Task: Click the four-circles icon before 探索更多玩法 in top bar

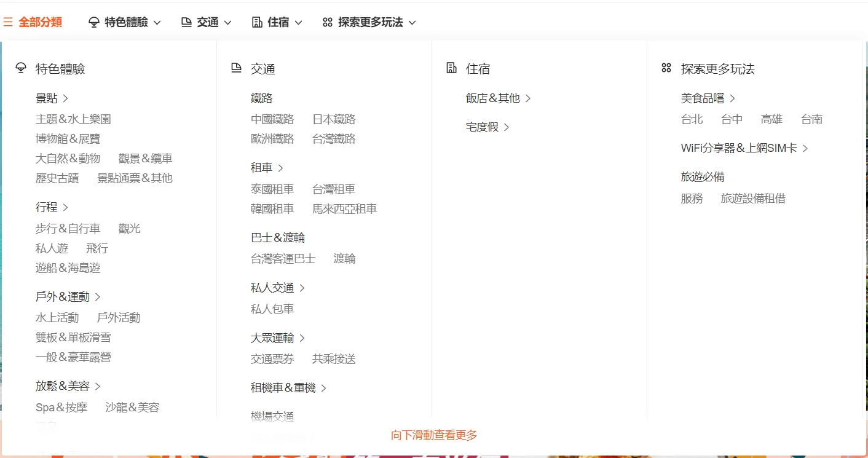Action: tap(328, 22)
